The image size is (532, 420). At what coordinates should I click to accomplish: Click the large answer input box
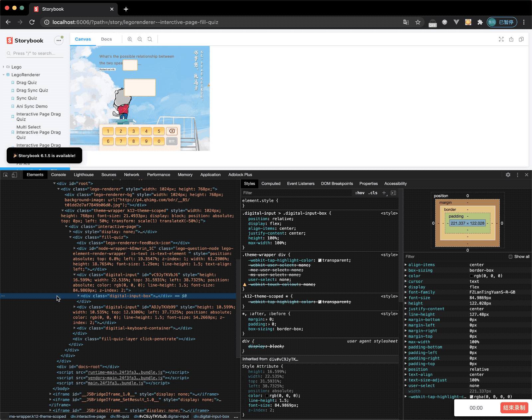pyautogui.click(x=140, y=88)
